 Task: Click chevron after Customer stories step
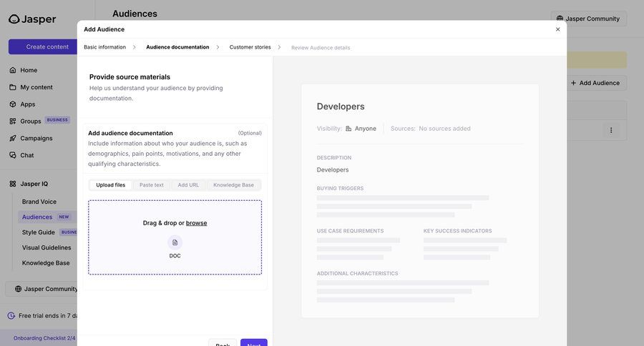coord(279,47)
